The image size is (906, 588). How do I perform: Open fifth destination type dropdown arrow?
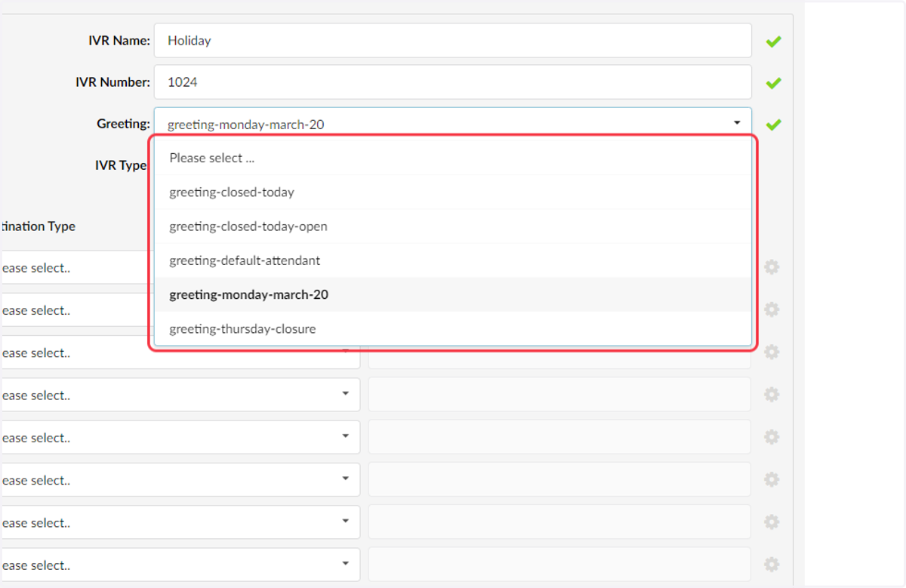point(346,436)
